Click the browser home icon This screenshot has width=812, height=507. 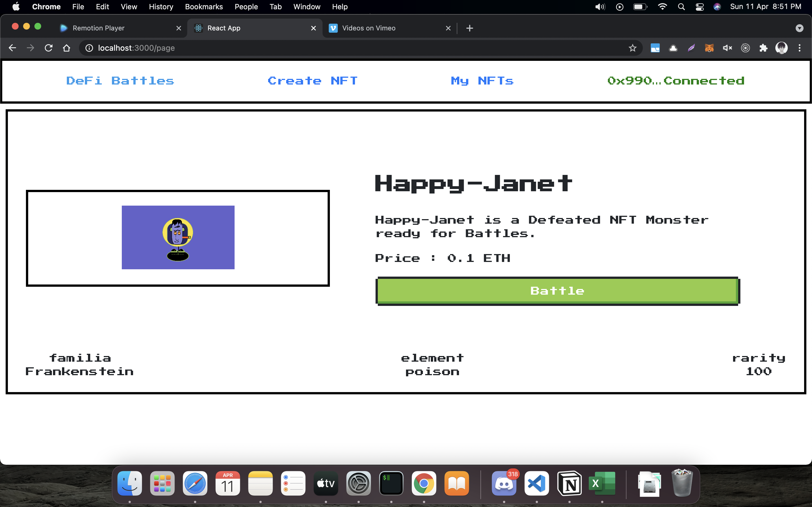click(67, 48)
